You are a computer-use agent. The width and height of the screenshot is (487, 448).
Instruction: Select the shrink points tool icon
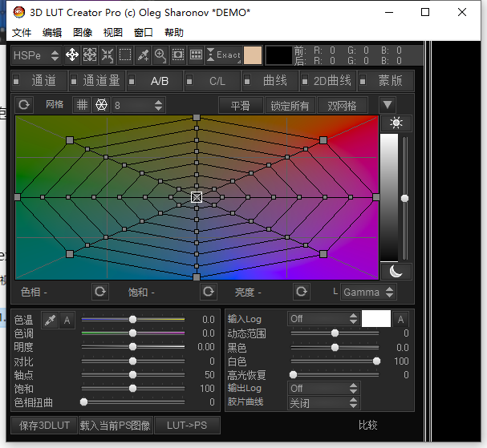tap(108, 55)
